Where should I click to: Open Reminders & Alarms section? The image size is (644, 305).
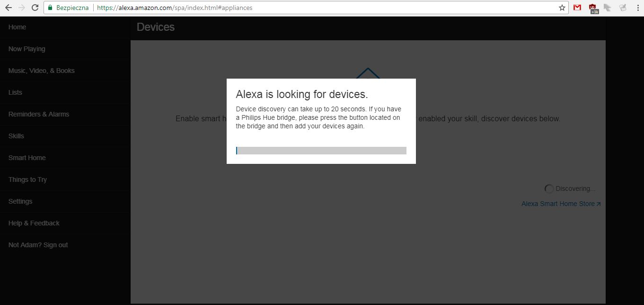pyautogui.click(x=65, y=114)
